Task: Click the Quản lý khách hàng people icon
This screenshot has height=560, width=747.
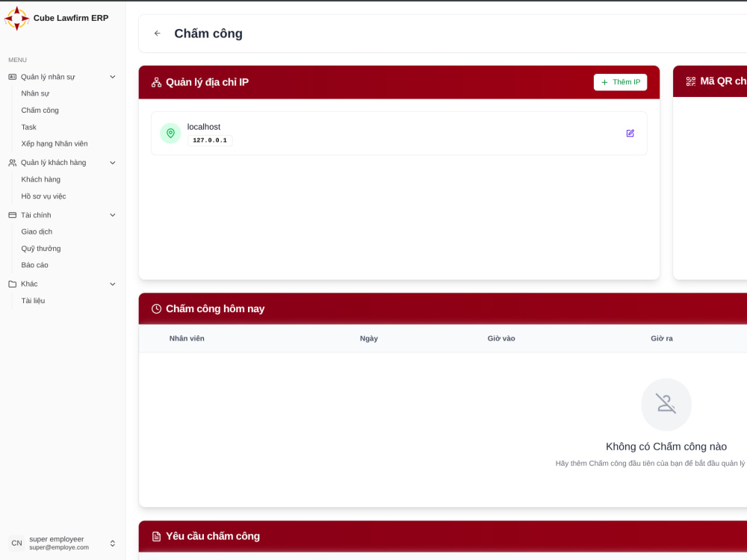Action: tap(13, 162)
